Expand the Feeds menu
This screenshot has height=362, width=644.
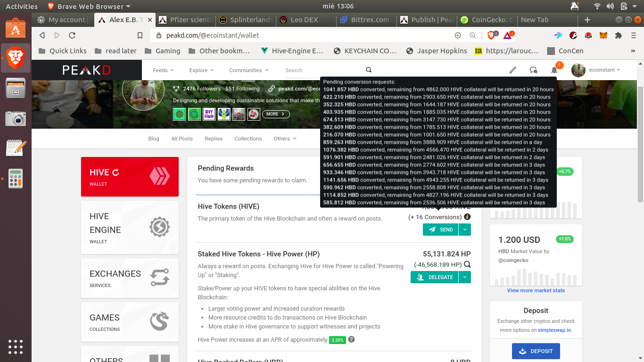164,70
